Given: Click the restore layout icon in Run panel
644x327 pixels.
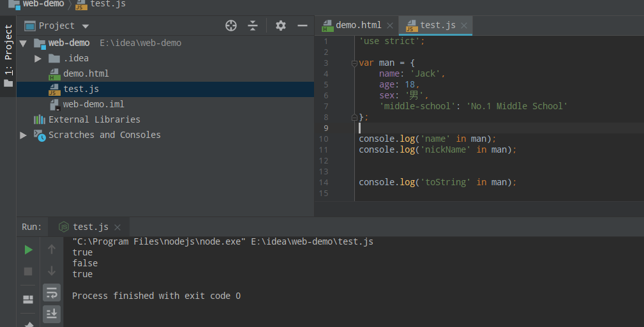Looking at the screenshot, I should [28, 299].
